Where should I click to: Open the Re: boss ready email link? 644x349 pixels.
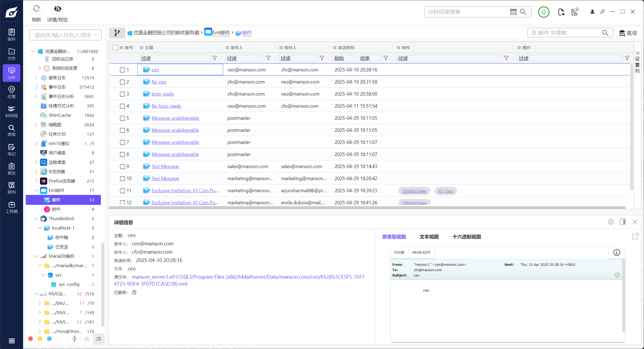pos(166,106)
